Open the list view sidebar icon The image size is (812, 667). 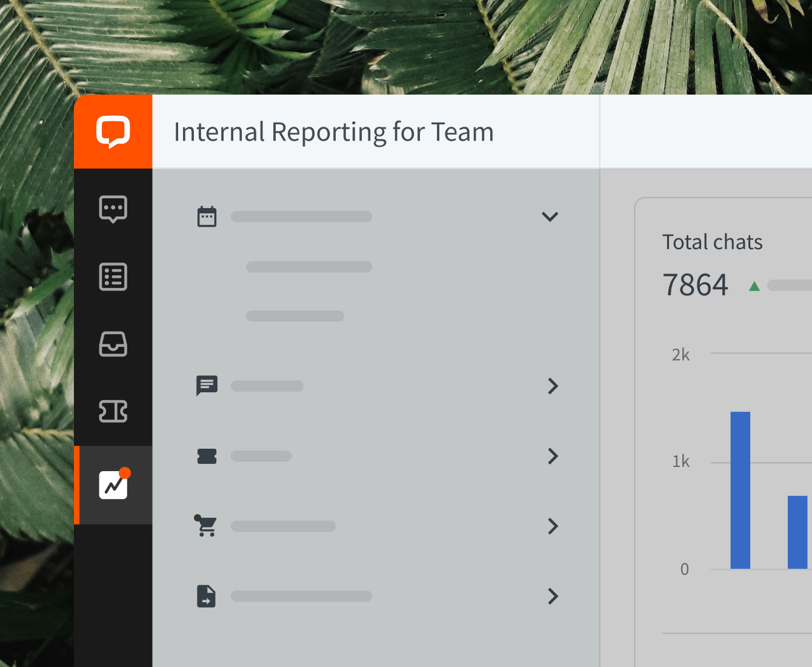click(x=113, y=277)
